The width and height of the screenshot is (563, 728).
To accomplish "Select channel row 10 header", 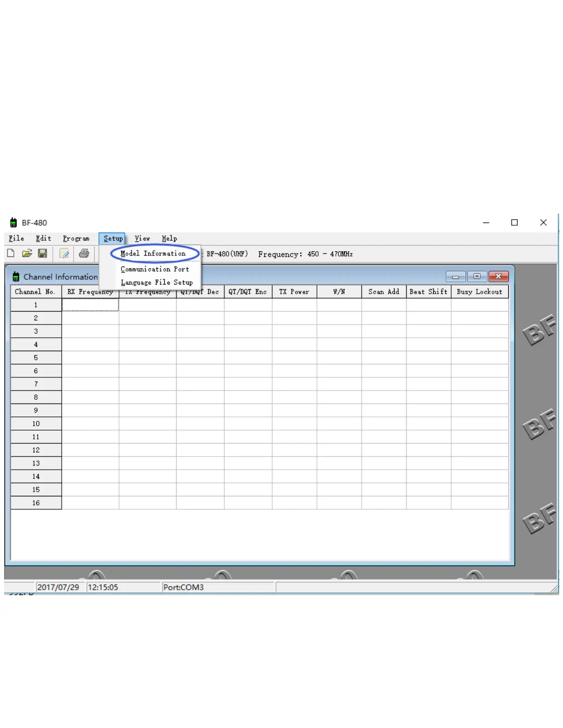I will 36,424.
